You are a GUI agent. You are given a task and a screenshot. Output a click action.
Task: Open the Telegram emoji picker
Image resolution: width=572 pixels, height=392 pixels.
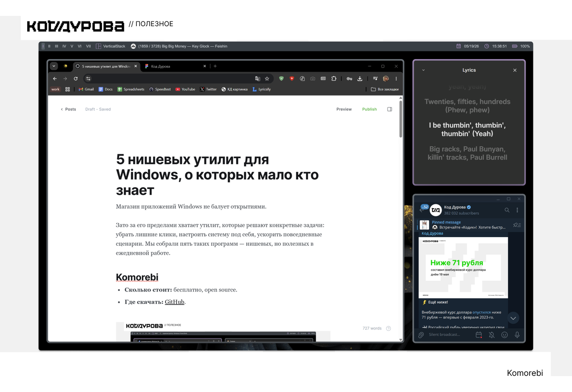coord(504,335)
